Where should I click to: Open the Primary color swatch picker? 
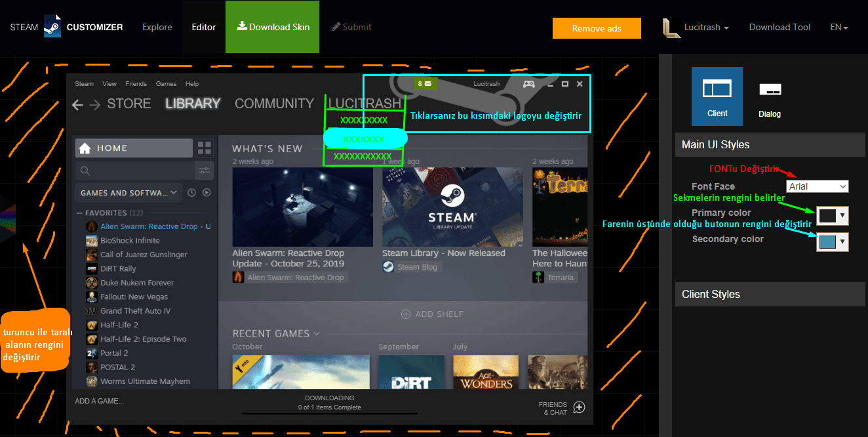[x=833, y=215]
